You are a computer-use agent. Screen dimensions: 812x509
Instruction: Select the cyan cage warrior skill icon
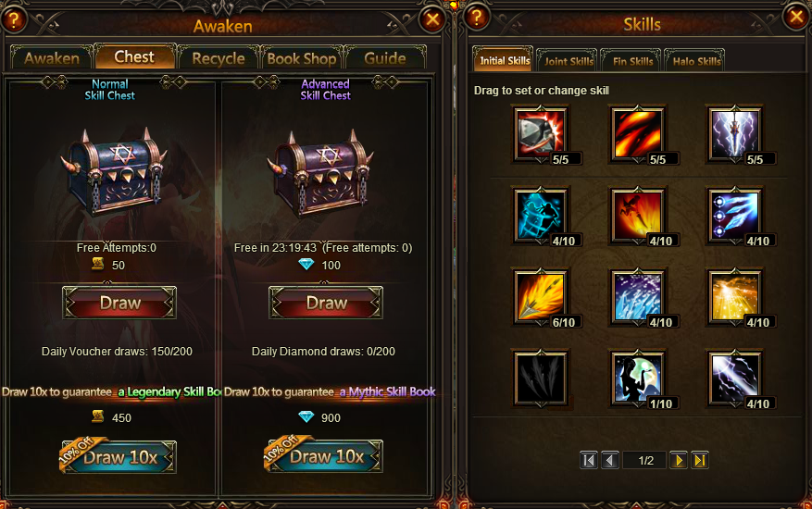[x=541, y=215]
